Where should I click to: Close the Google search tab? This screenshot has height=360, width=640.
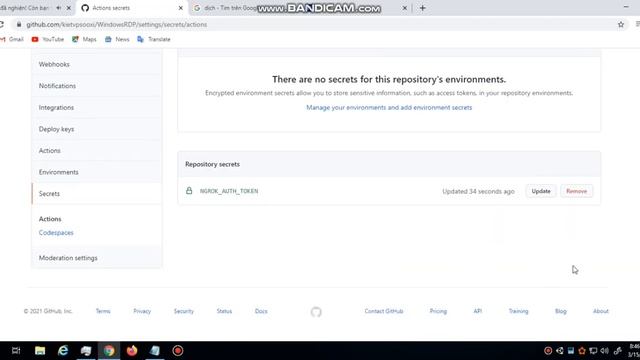tap(404, 8)
